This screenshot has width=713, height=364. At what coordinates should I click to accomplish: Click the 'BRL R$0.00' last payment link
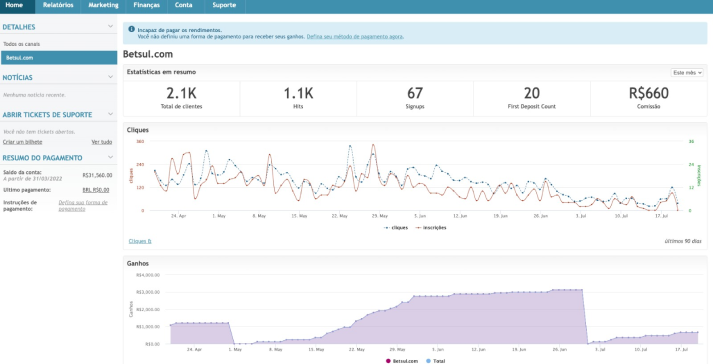[95, 190]
